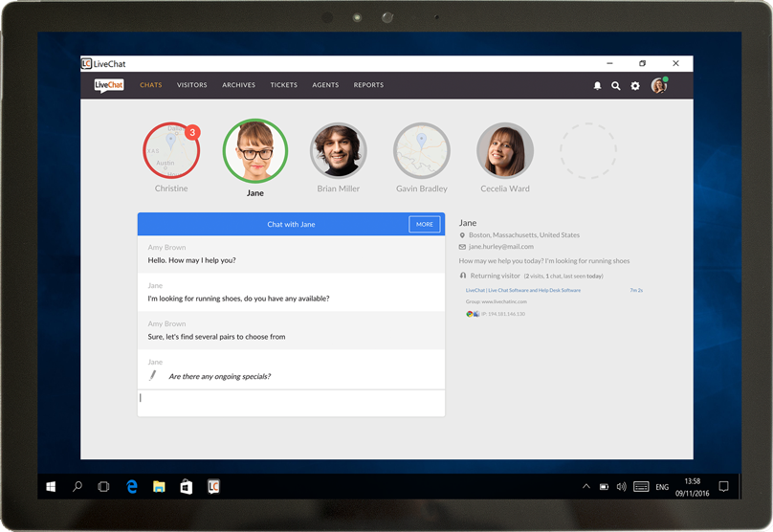The height and width of the screenshot is (532, 773).
Task: Click the location pin icon by Boston
Action: point(462,235)
